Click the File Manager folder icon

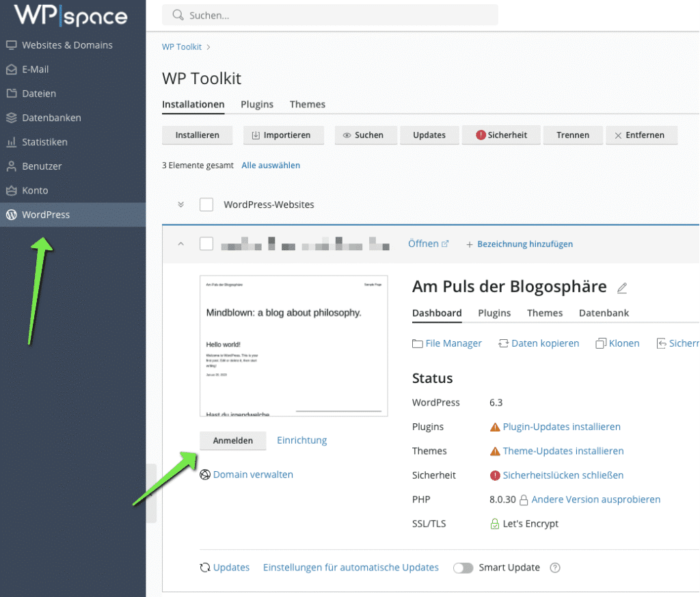coord(418,343)
